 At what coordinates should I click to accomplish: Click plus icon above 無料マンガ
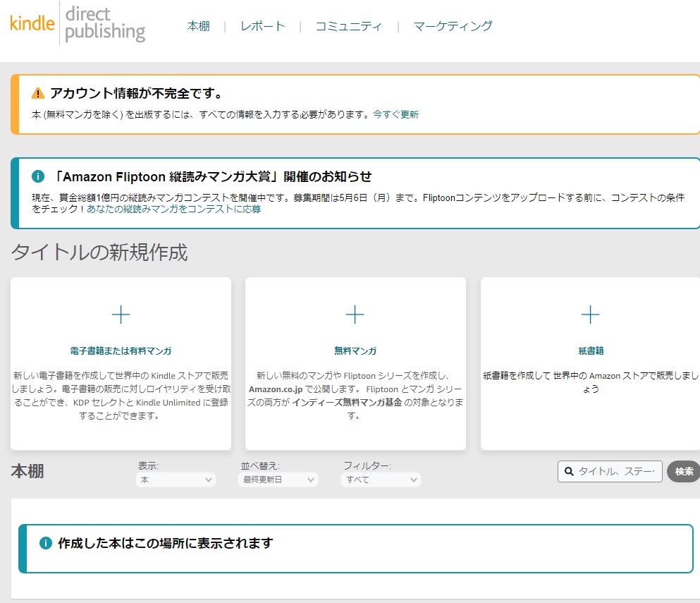click(x=355, y=315)
